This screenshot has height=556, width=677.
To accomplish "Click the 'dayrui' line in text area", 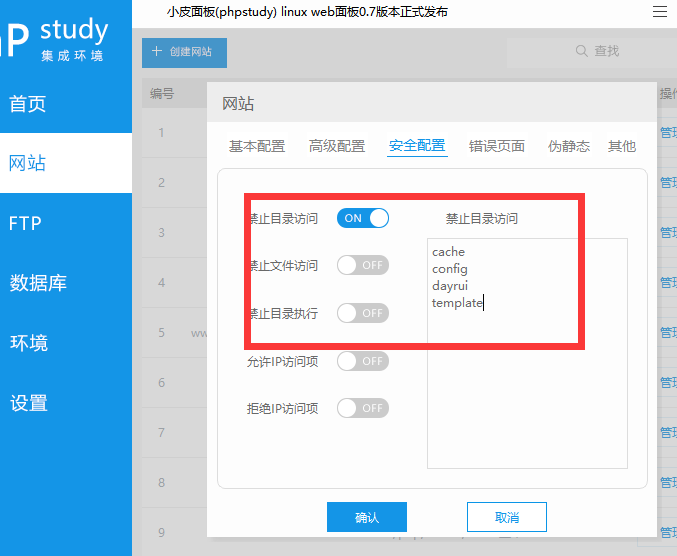I will pyautogui.click(x=450, y=286).
